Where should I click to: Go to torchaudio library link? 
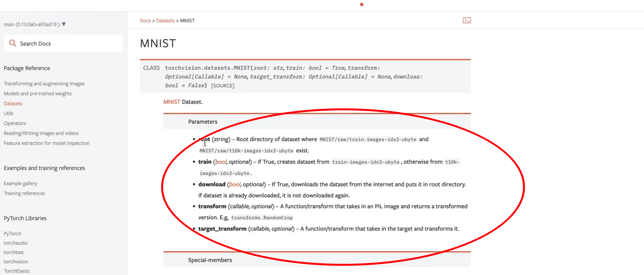16,243
